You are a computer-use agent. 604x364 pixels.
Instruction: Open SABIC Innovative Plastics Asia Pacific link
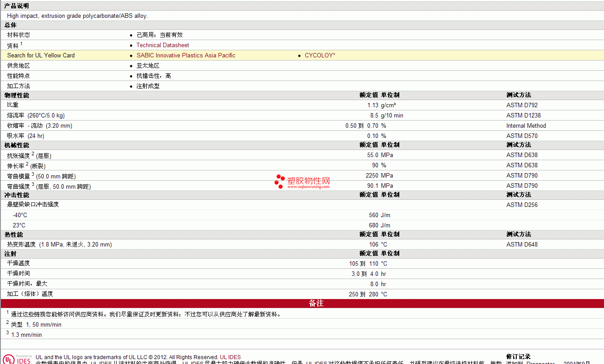click(186, 55)
